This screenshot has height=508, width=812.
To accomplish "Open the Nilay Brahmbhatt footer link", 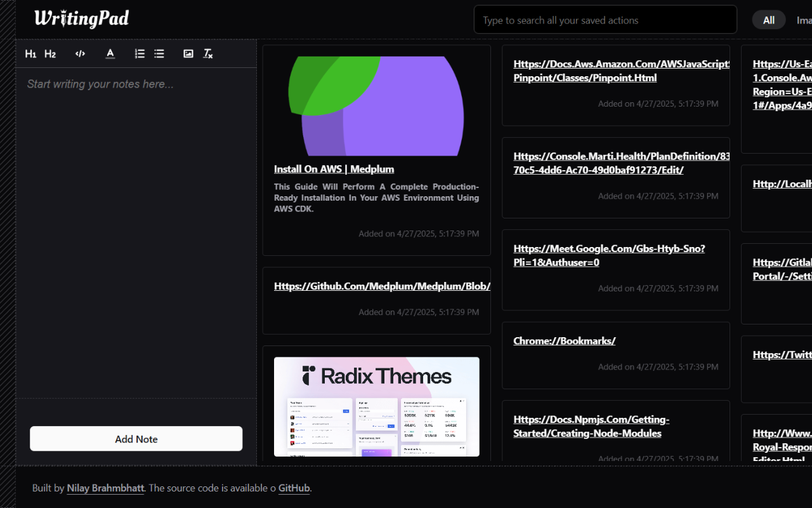I will [106, 488].
